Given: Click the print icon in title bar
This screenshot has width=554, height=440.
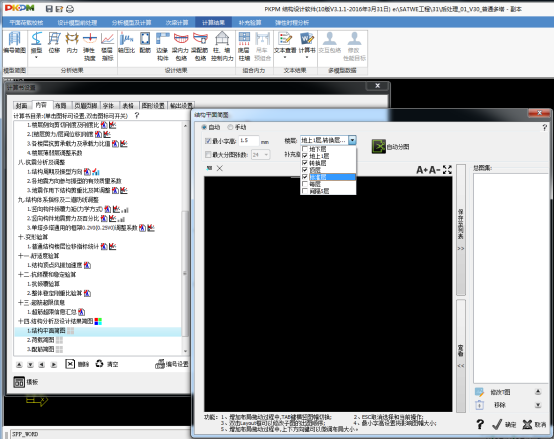Looking at the screenshot, I should point(70,9).
